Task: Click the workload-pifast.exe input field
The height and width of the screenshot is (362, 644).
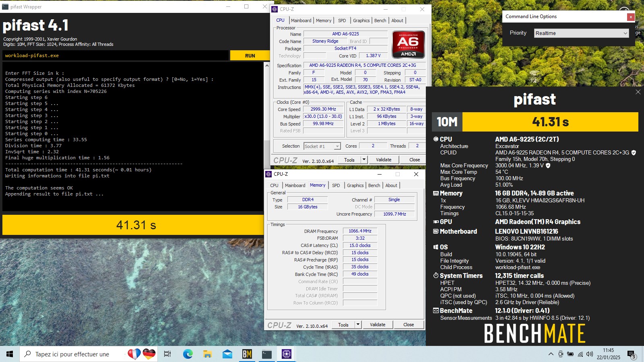Action: coord(116,56)
